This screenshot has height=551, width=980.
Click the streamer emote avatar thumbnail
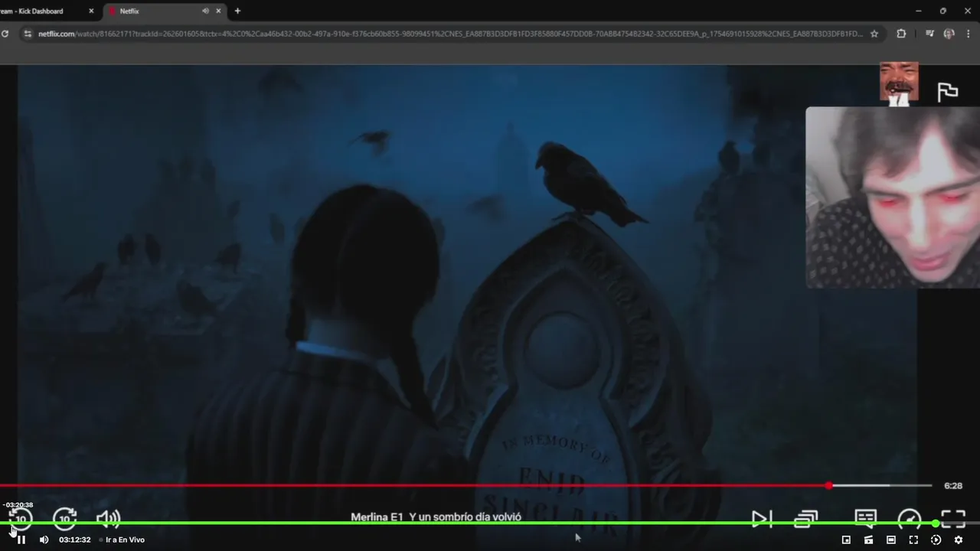[x=899, y=83]
